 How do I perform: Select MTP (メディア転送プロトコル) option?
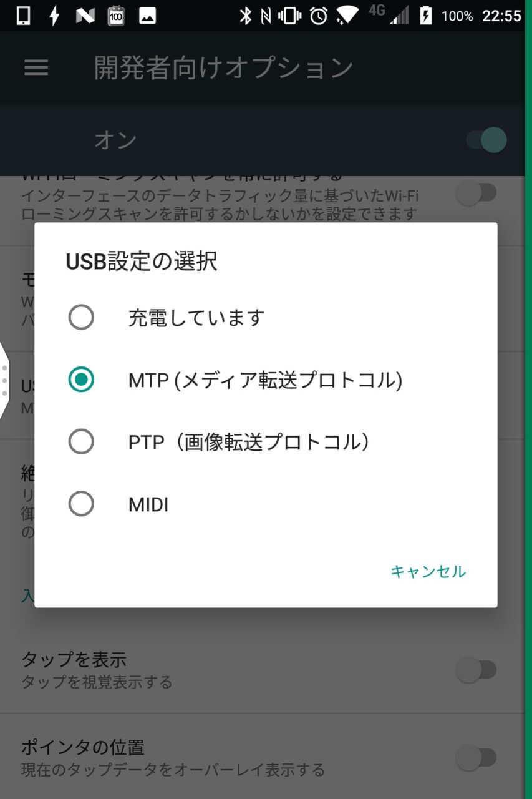[81, 380]
